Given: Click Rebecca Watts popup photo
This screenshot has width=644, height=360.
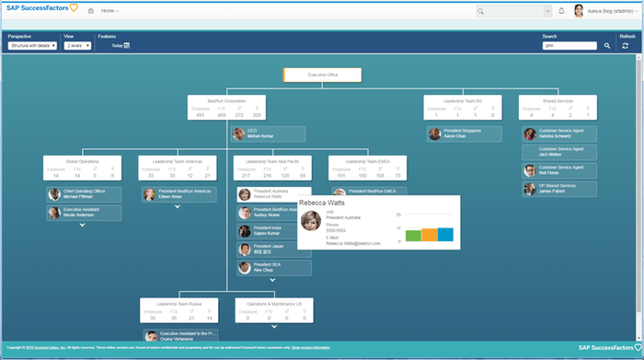Looking at the screenshot, I should pyautogui.click(x=311, y=221).
